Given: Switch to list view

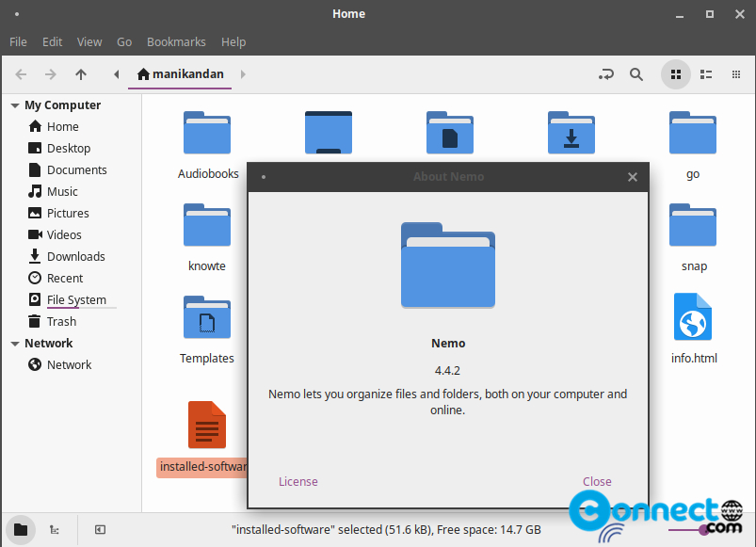Looking at the screenshot, I should click(x=706, y=74).
